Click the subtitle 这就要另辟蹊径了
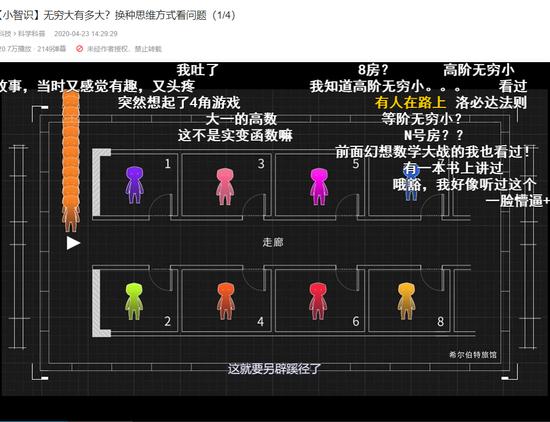 click(x=274, y=369)
